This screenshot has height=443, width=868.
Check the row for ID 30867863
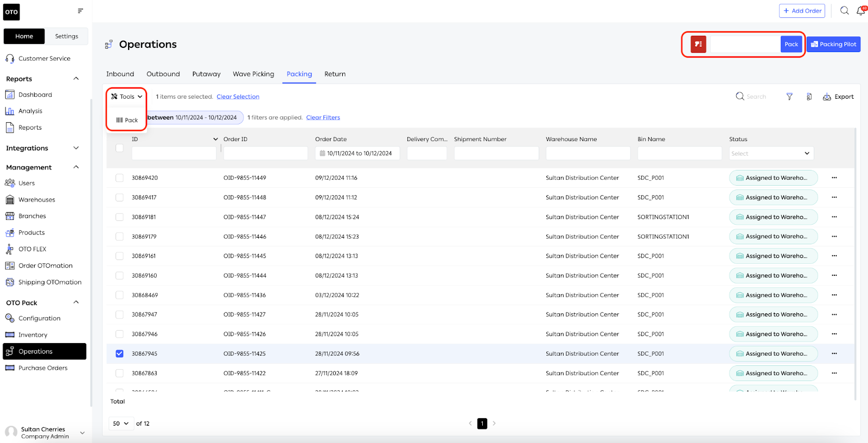click(x=119, y=374)
